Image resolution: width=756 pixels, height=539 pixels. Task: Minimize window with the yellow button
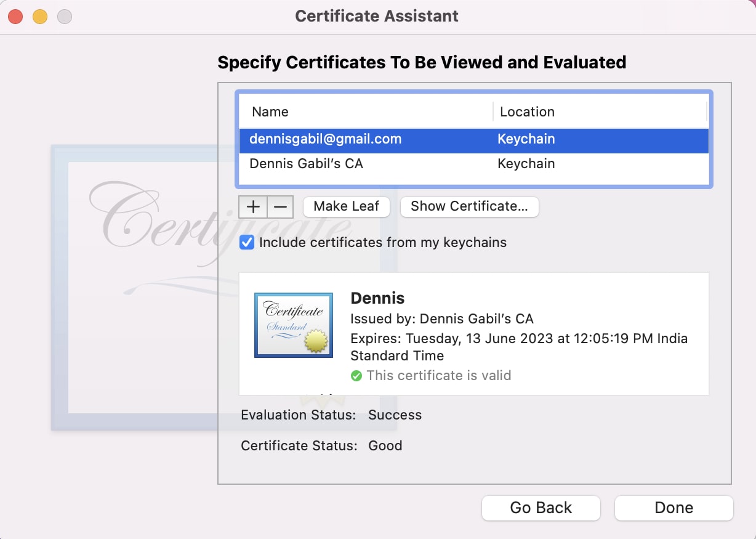point(40,17)
